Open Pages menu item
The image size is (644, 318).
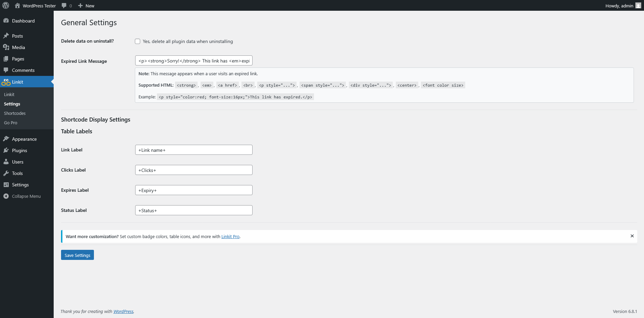click(x=27, y=59)
